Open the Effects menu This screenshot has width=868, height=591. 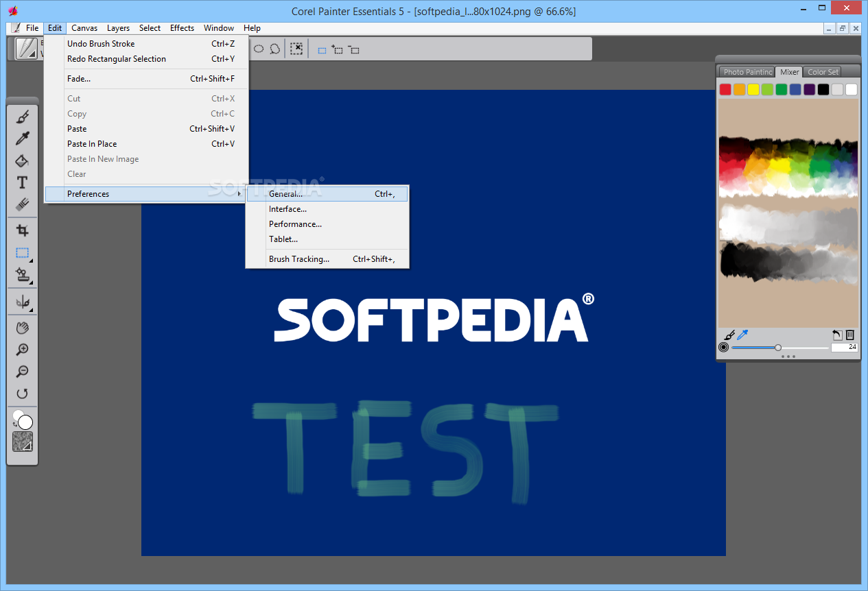coord(182,28)
